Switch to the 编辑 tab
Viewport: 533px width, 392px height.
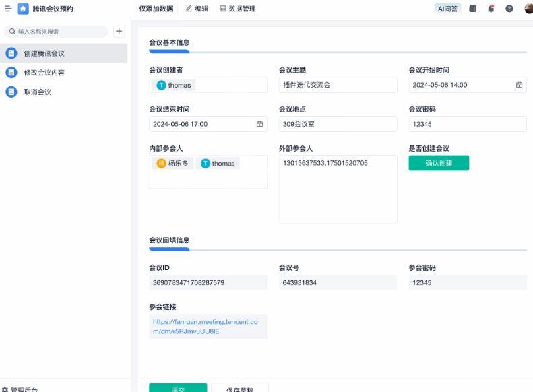tap(197, 9)
